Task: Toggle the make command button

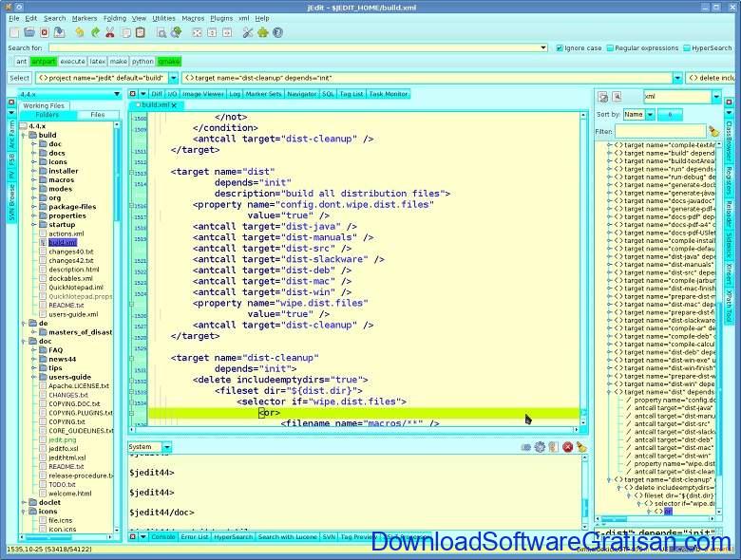Action: pyautogui.click(x=118, y=62)
